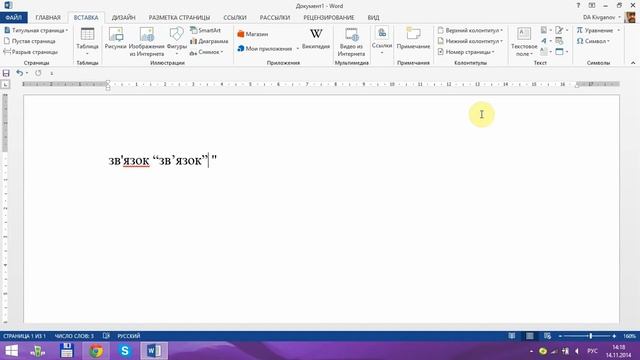
Task: Open the quick access toolbar customize arrow
Action: click(51, 73)
